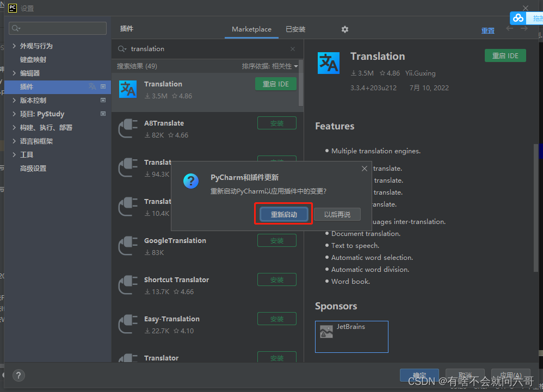Click 重新启动 in the dialog
Image resolution: width=543 pixels, height=392 pixels.
point(283,215)
